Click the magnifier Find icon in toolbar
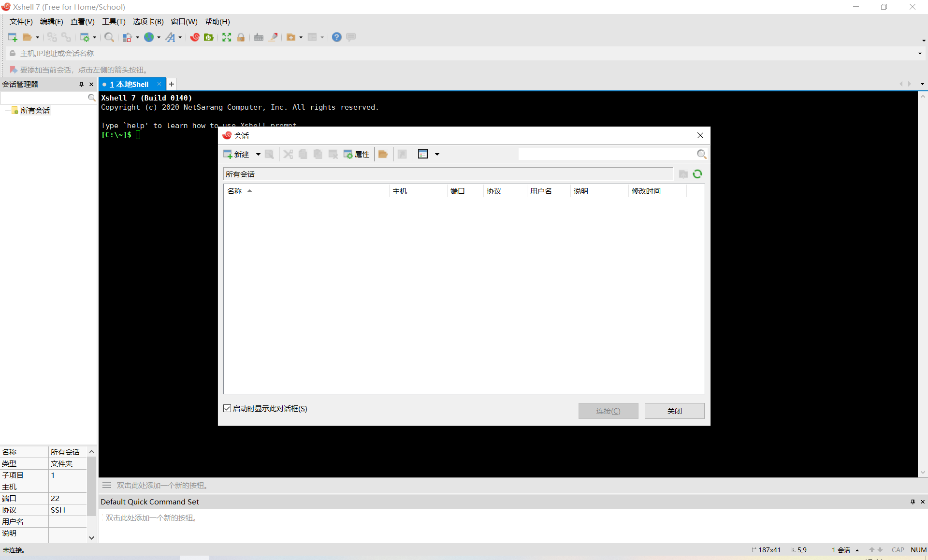The width and height of the screenshot is (928, 560). 109,37
